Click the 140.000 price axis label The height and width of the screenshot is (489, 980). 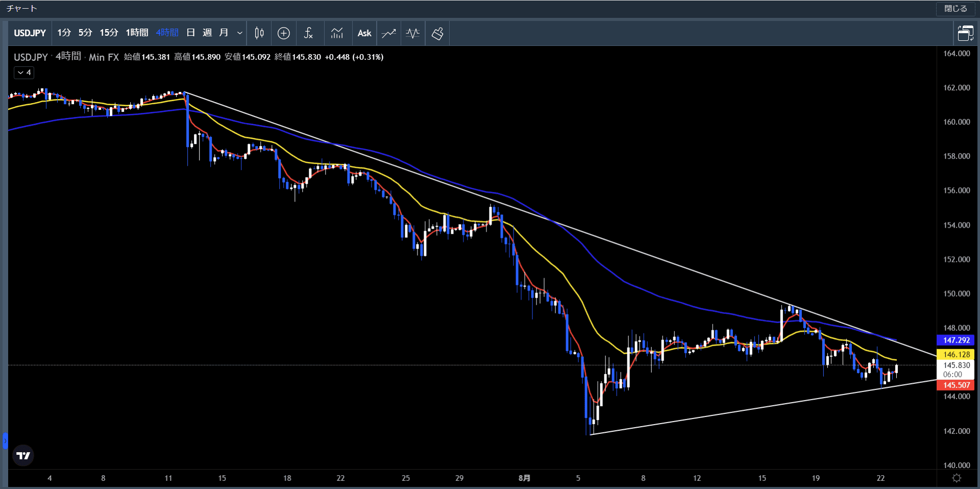(957, 465)
